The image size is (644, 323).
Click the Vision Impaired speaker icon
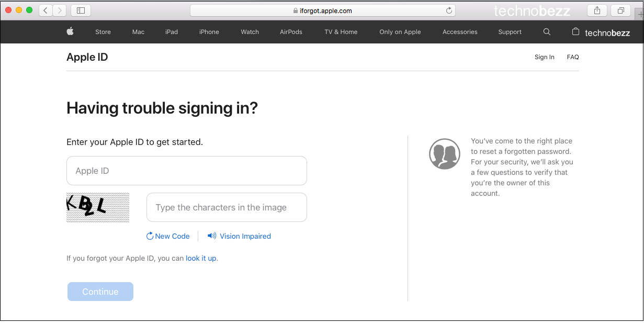(212, 236)
